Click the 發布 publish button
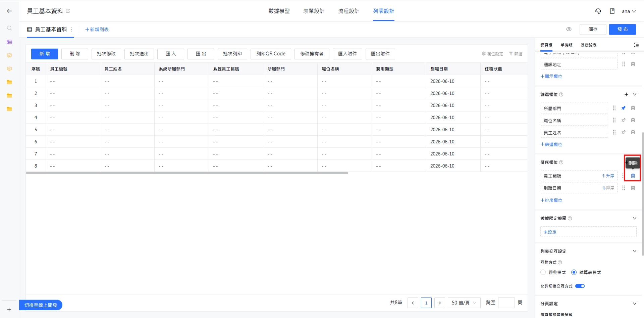The width and height of the screenshot is (644, 318). coord(623,29)
